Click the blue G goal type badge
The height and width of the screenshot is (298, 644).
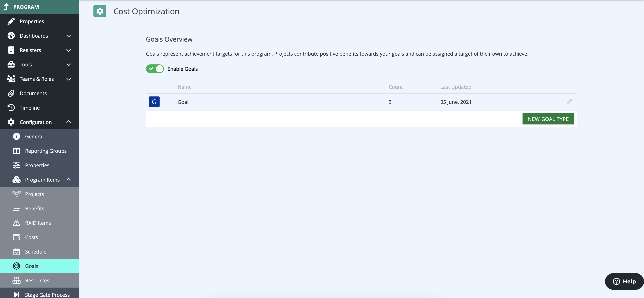[154, 102]
